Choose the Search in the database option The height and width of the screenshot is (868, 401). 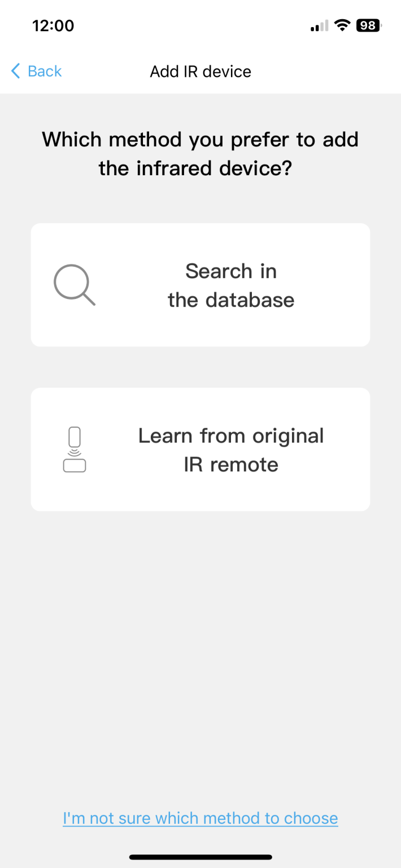[200, 285]
